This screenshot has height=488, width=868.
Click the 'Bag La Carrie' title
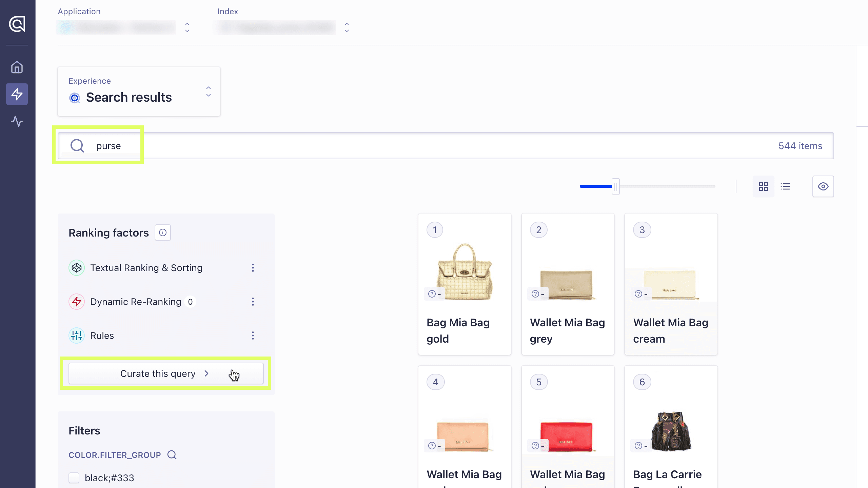[667, 474]
